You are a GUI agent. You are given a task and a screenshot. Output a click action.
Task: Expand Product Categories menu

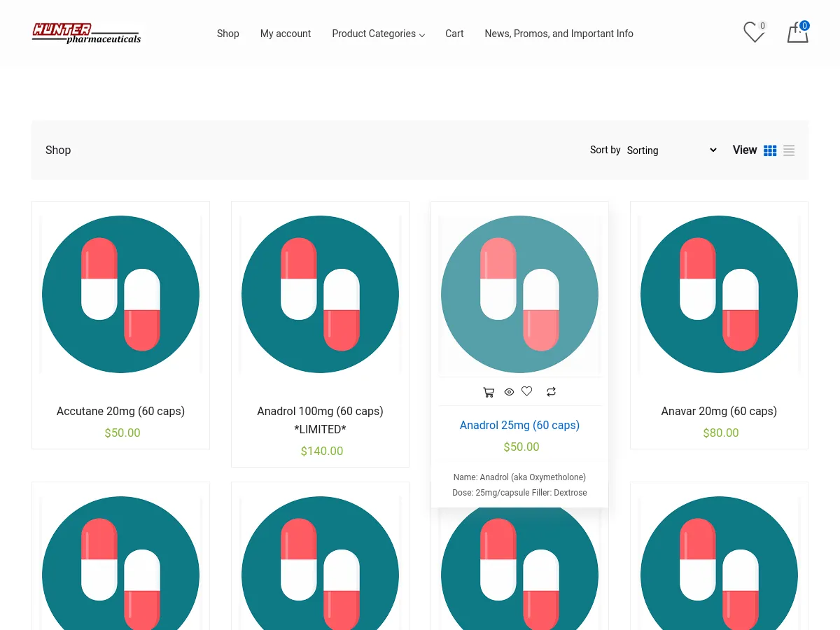(x=378, y=34)
